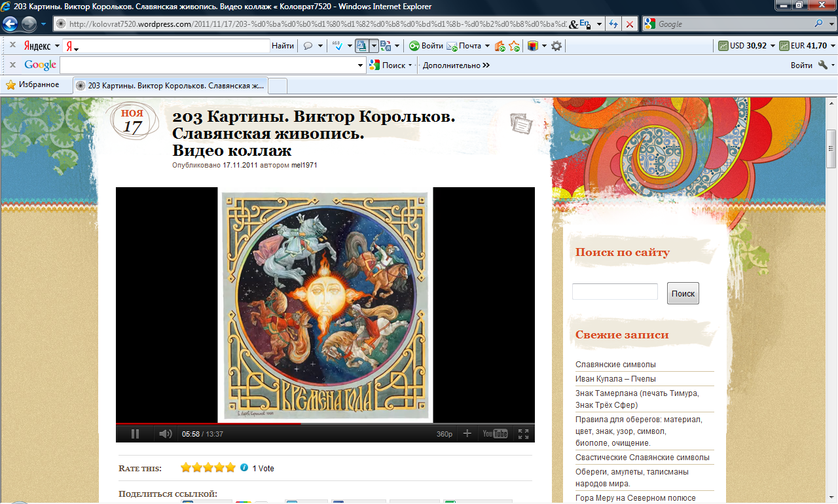838x504 pixels.
Task: Click Найти button in Yandex toolbar
Action: (x=283, y=46)
